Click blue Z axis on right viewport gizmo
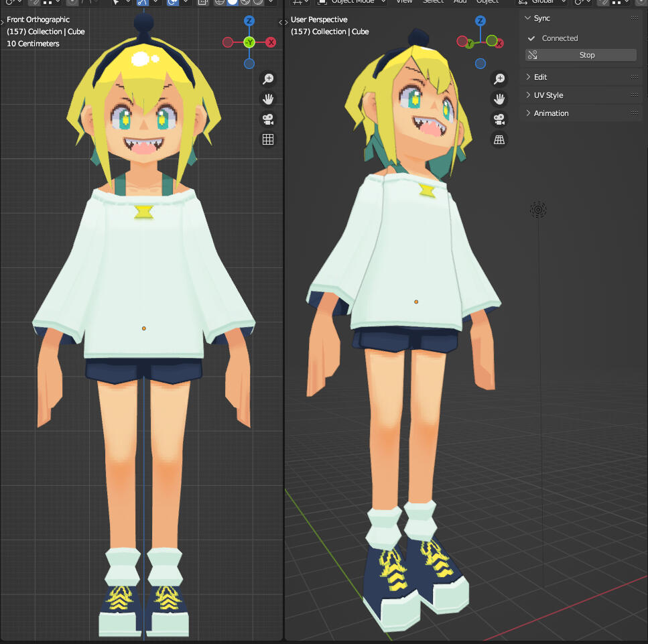 coord(480,21)
